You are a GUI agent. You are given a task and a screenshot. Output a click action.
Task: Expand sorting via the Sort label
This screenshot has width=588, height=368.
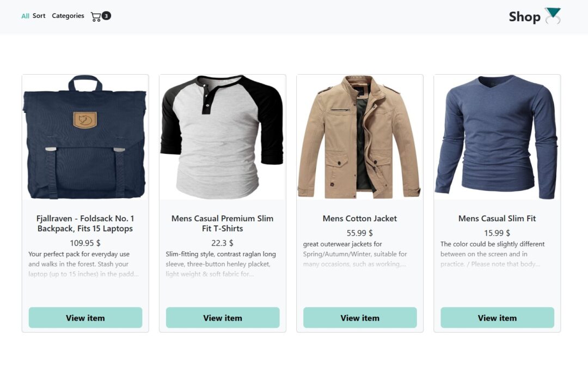tap(39, 16)
